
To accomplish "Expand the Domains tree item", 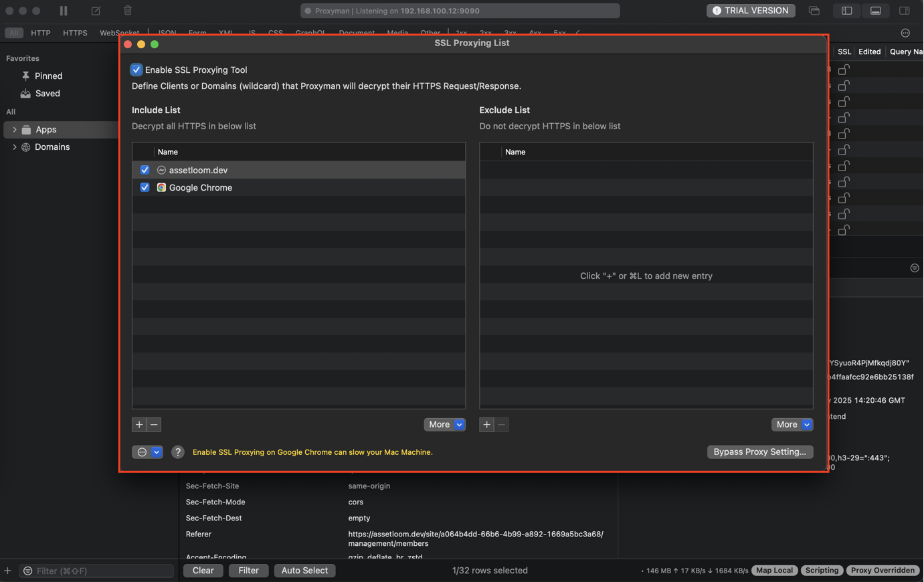I will pos(14,147).
